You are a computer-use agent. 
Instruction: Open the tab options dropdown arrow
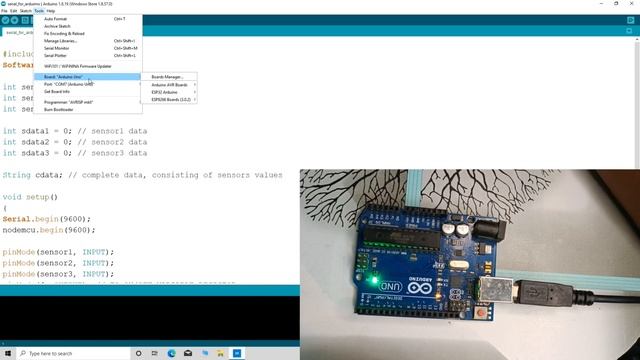tap(629, 31)
